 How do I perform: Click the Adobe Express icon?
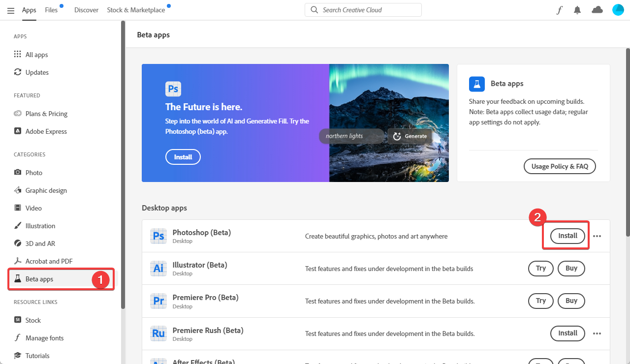(18, 131)
